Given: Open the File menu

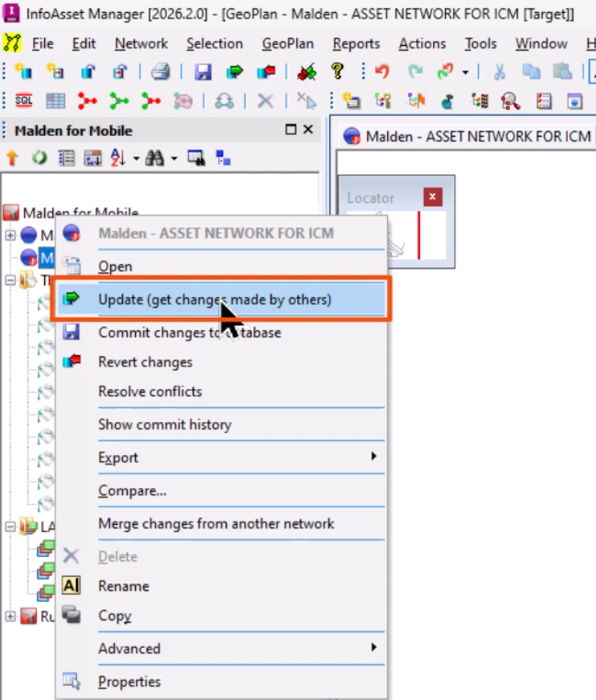Looking at the screenshot, I should tap(43, 43).
